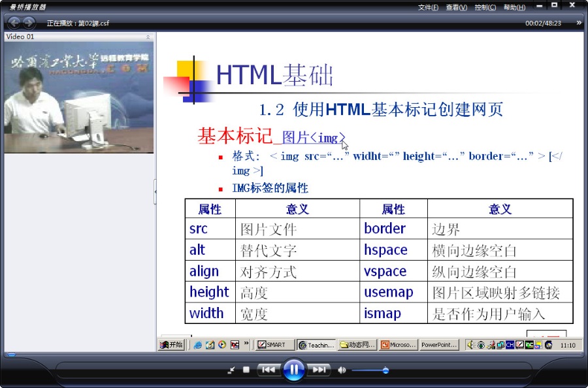Open the 动态网... folder taskbar button
The height and width of the screenshot is (388, 588).
[x=357, y=345]
